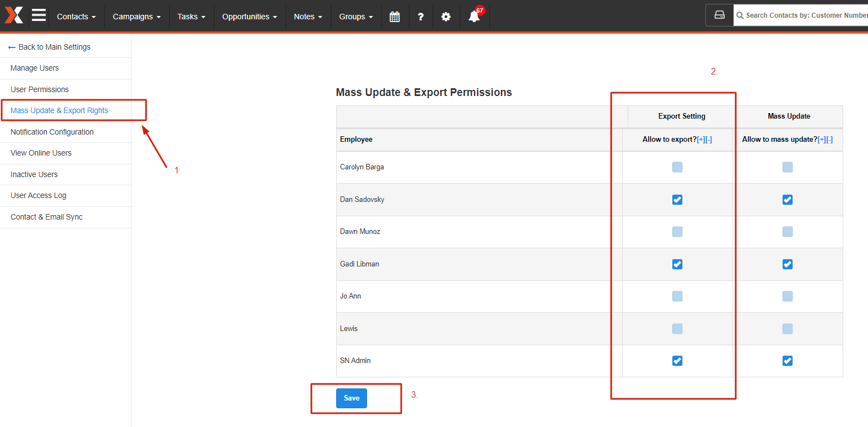Disable export for SN Admin

[677, 361]
